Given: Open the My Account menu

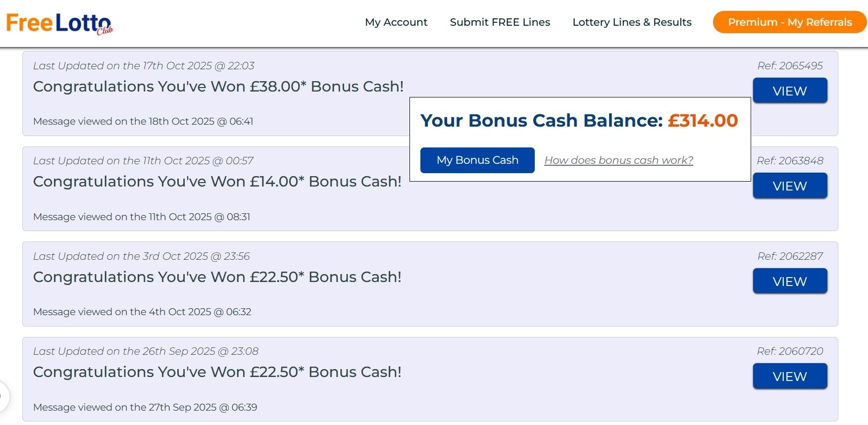Looking at the screenshot, I should (396, 22).
